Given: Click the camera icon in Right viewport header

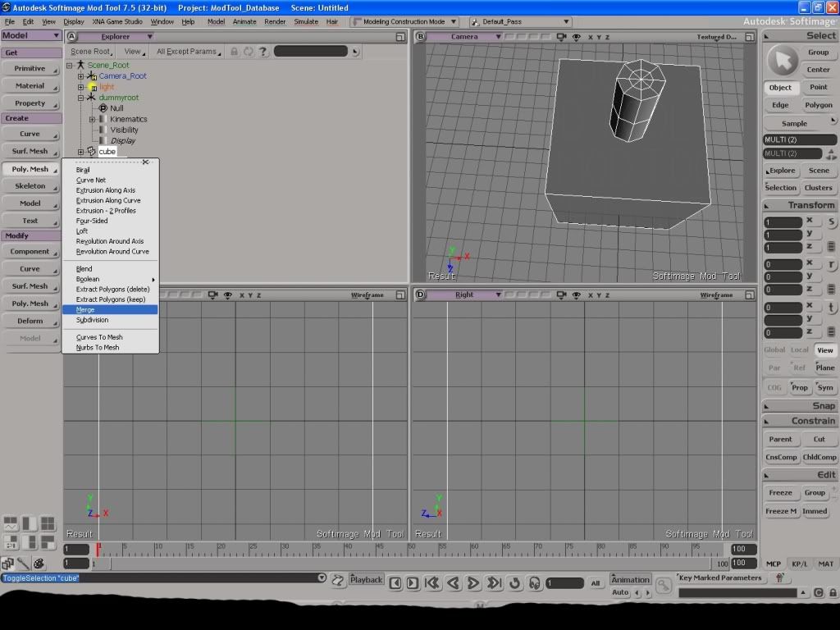Looking at the screenshot, I should tap(561, 295).
